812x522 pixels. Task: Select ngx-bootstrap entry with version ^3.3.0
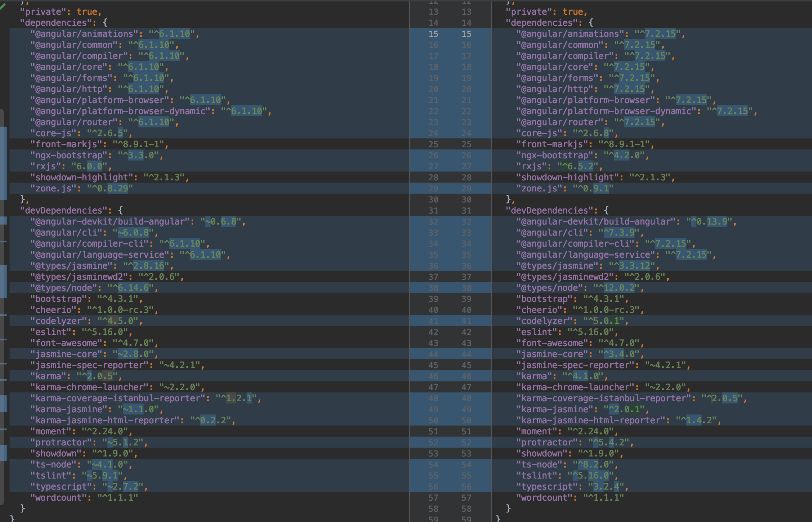tap(97, 155)
